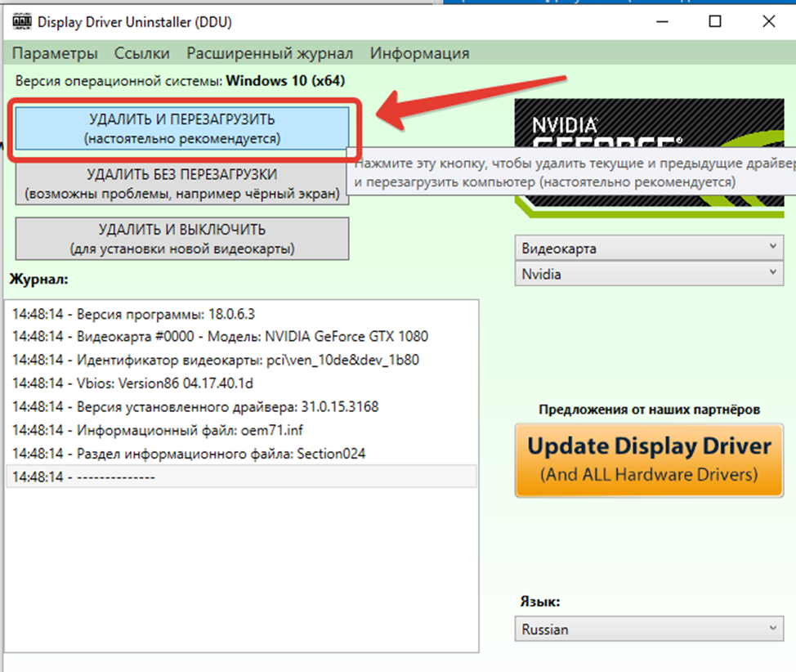Select log line mentioning Section024
796x672 pixels.
[x=242, y=453]
